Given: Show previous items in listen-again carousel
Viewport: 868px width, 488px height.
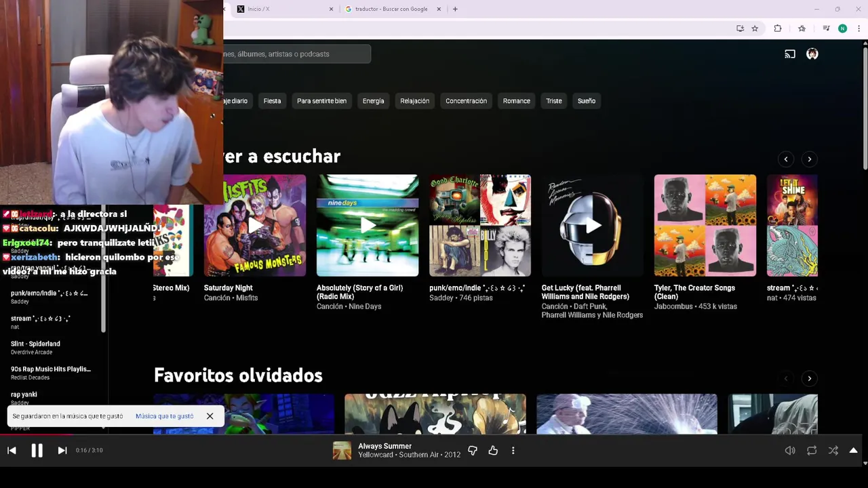Looking at the screenshot, I should [786, 159].
